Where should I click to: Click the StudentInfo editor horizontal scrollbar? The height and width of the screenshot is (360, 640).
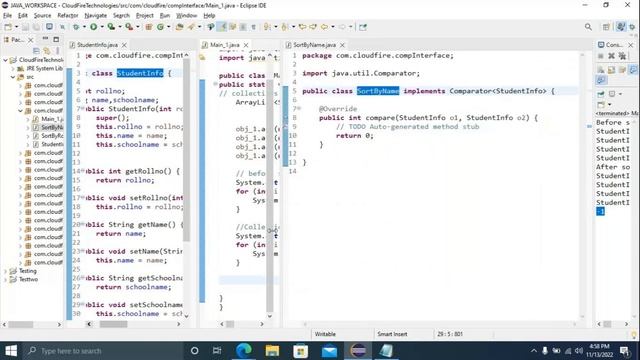(113, 324)
